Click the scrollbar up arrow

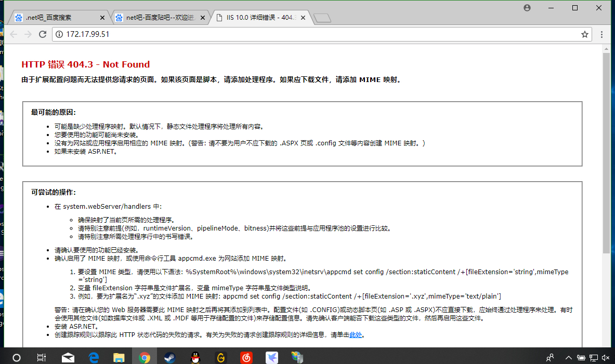[x=606, y=49]
